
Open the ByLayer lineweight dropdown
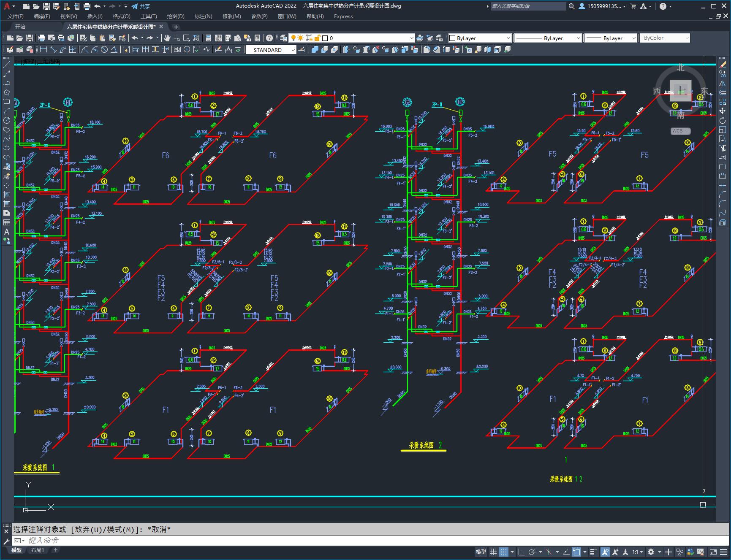[610, 38]
